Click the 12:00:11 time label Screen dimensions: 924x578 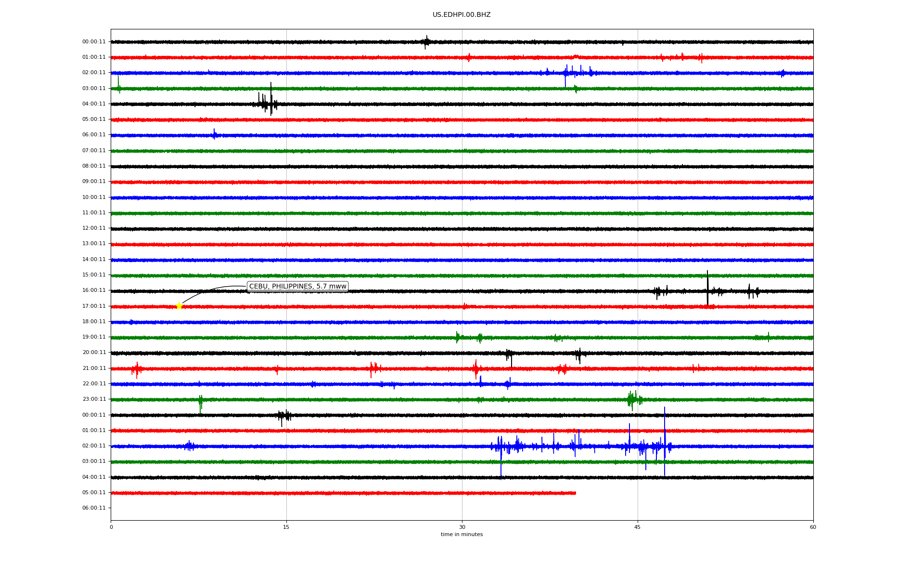click(94, 228)
